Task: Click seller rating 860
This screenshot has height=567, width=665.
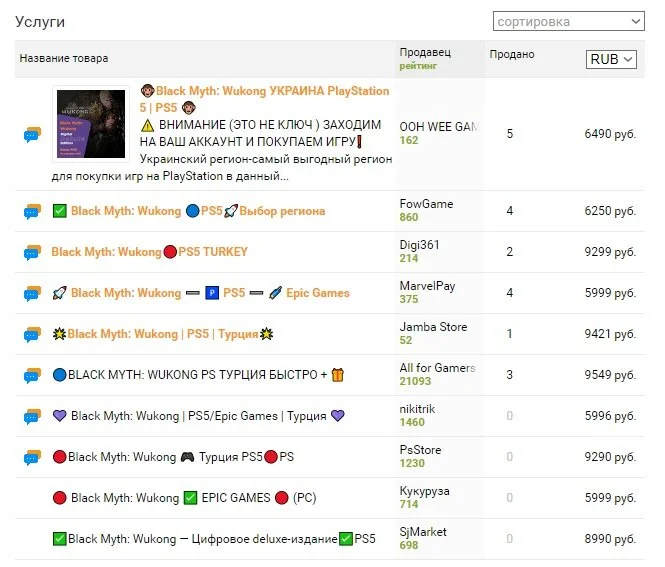Action: 409,218
